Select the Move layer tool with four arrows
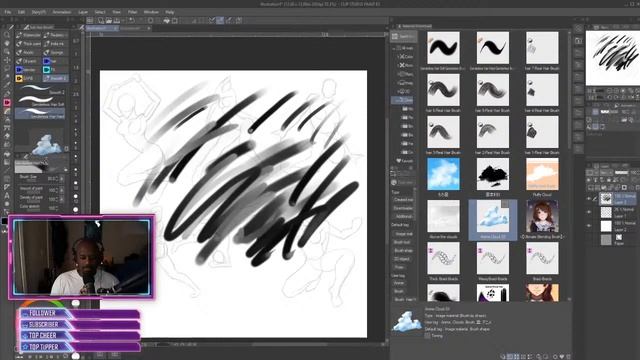The width and height of the screenshot is (640, 360). click(x=7, y=60)
